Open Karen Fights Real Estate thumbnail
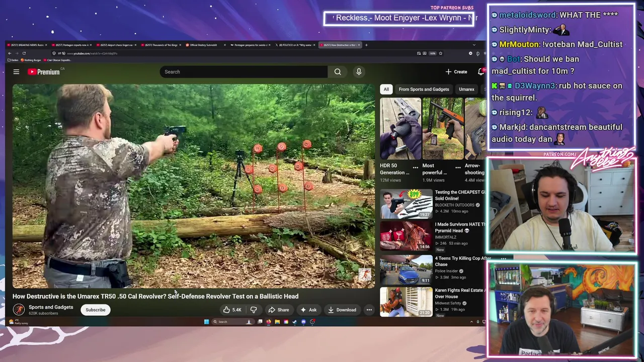The width and height of the screenshot is (644, 362). [x=406, y=302]
